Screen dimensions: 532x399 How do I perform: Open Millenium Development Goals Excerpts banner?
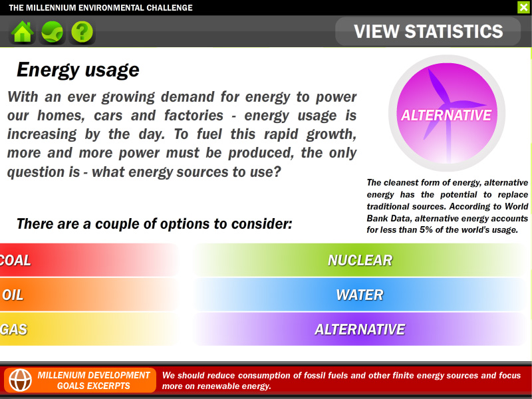[80, 380]
